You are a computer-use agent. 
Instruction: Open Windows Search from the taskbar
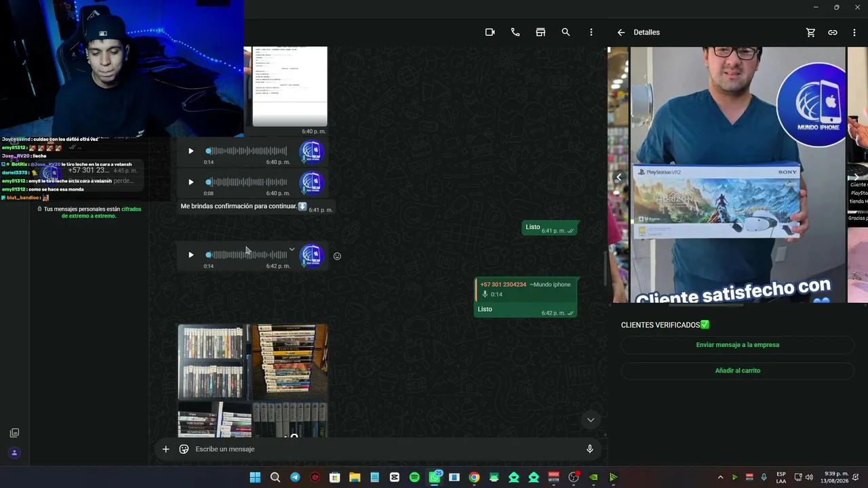coord(275,478)
